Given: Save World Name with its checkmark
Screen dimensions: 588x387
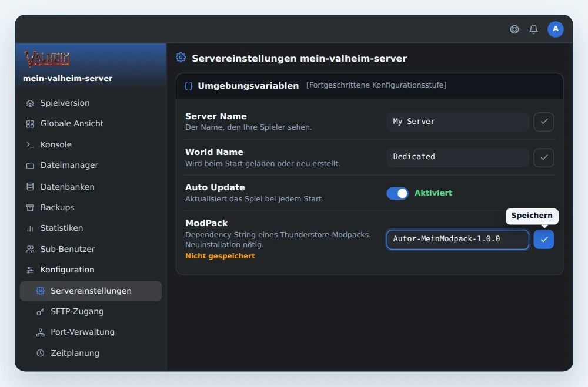Looking at the screenshot, I should pyautogui.click(x=544, y=157).
